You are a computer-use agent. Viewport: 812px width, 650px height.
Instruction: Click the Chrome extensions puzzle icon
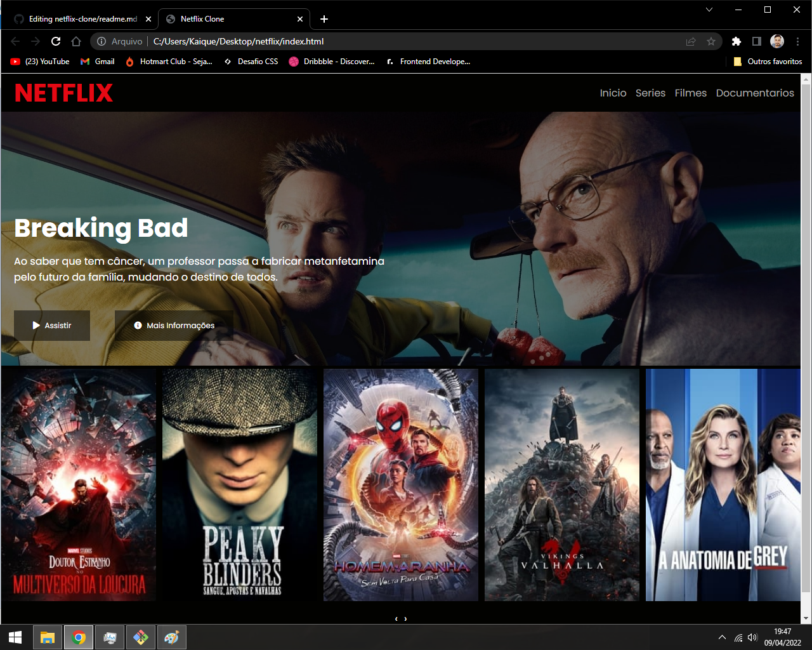736,41
